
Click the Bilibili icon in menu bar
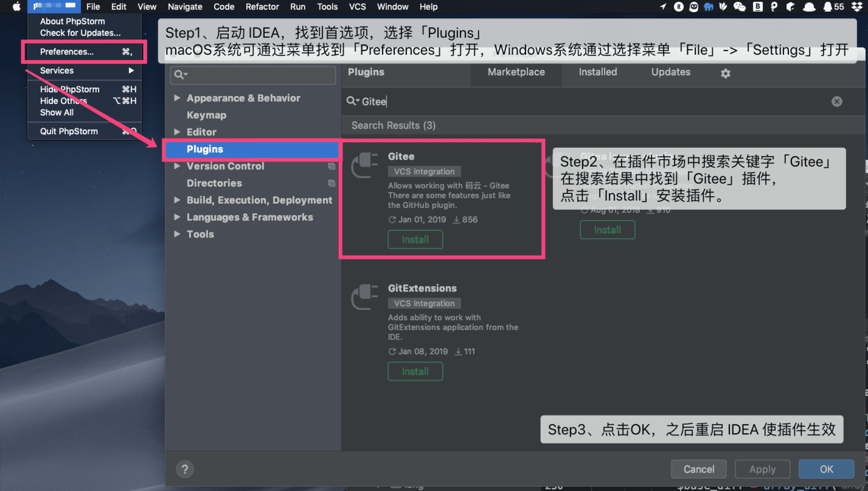tap(758, 7)
